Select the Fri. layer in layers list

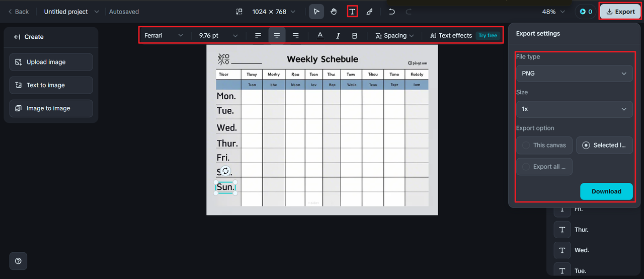[x=579, y=209]
